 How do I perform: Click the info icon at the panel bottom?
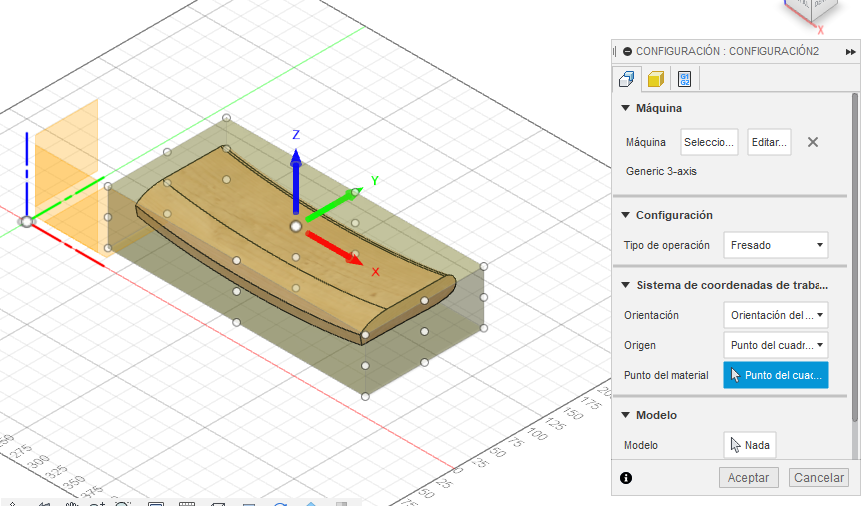[626, 478]
